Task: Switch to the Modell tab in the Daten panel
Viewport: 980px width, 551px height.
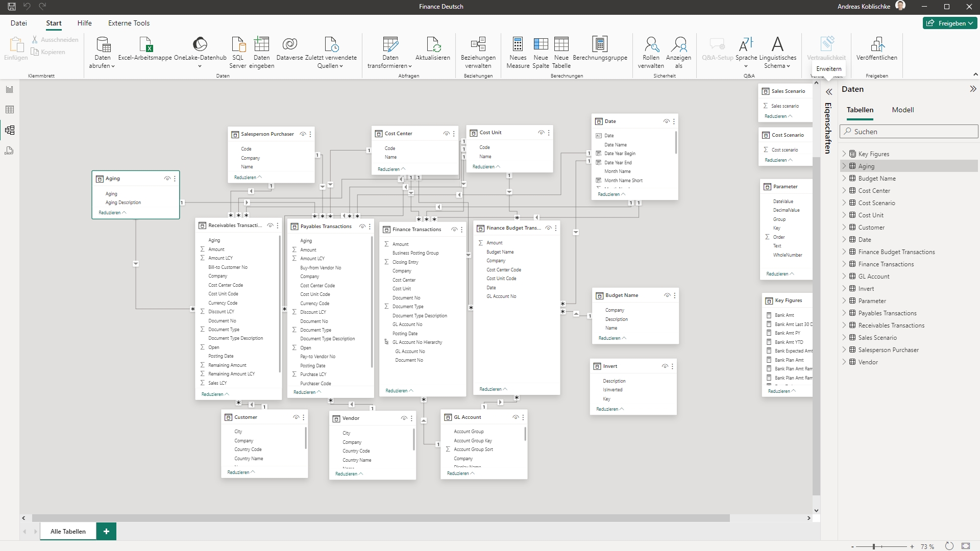Action: tap(902, 109)
